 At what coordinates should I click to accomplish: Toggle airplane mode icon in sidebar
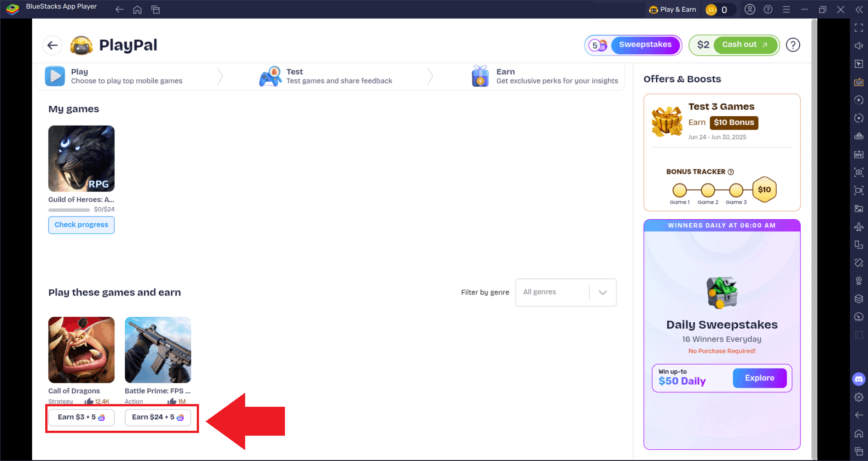click(x=859, y=226)
